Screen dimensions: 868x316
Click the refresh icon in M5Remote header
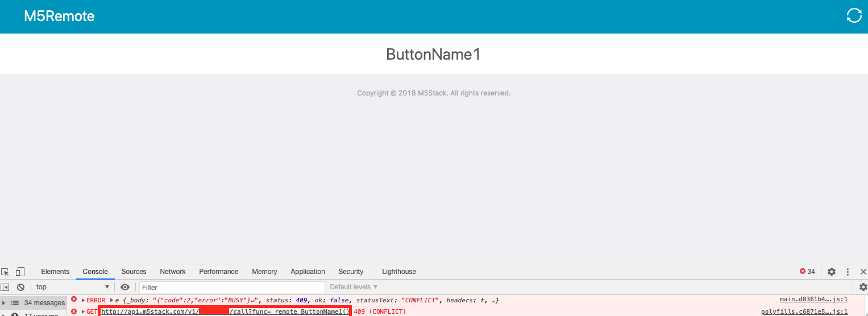854,15
